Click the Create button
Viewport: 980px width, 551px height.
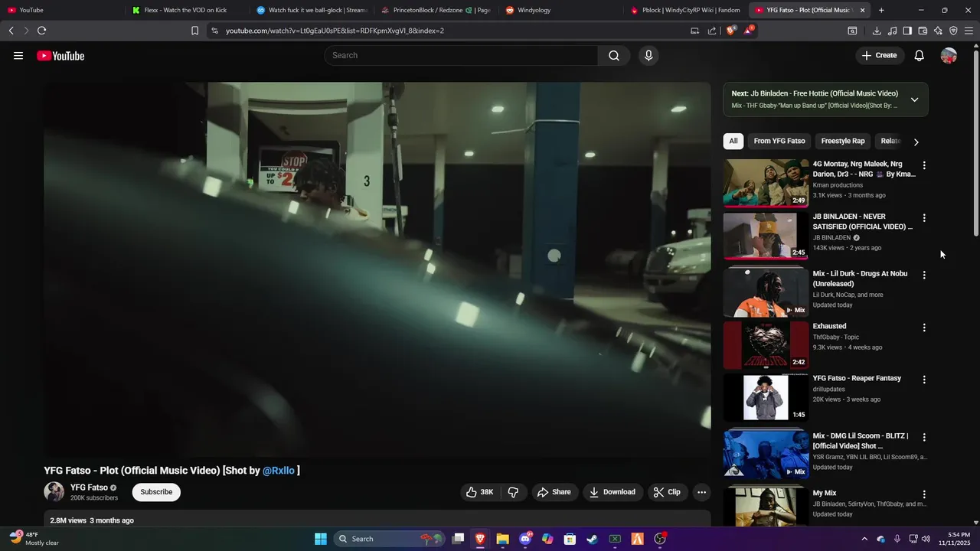tap(879, 55)
